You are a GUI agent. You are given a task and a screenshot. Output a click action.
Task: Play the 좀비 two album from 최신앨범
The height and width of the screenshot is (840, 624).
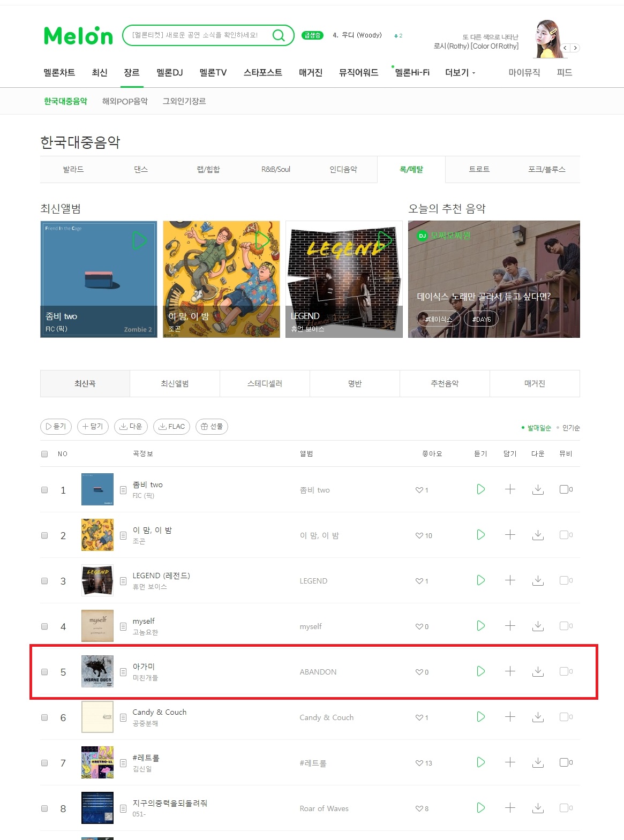(x=139, y=241)
